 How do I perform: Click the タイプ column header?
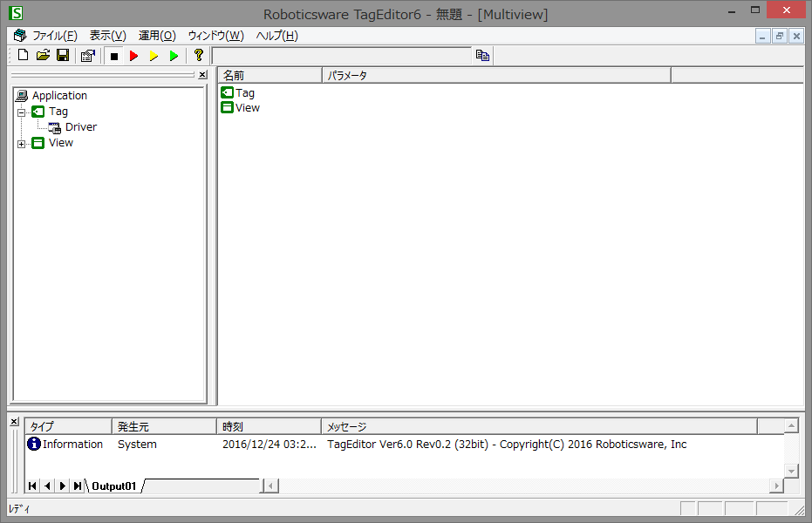coord(68,426)
